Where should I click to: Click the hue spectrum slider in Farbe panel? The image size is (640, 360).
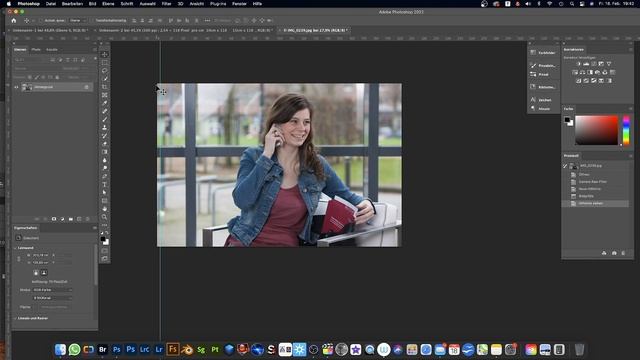(x=626, y=130)
